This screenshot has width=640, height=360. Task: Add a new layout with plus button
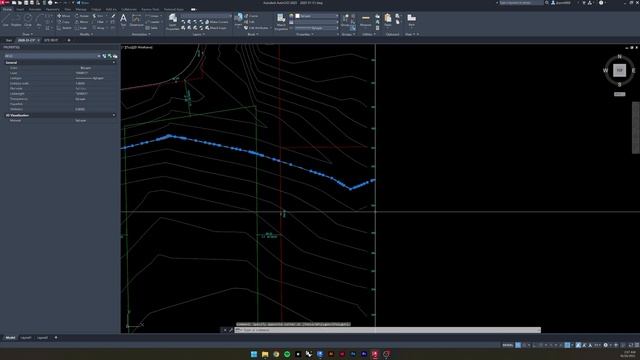point(56,338)
